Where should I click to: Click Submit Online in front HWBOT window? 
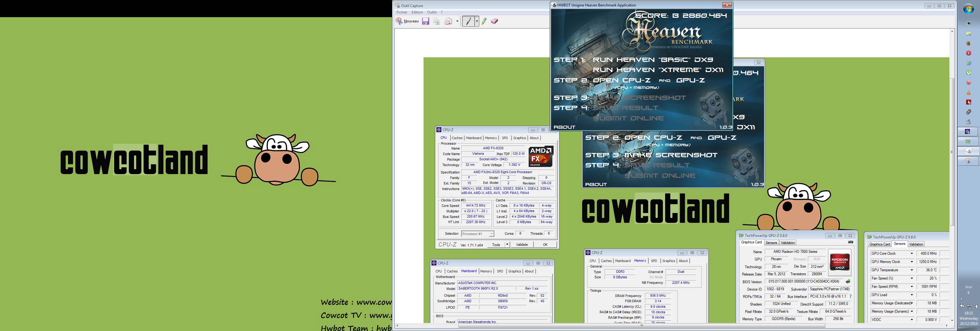point(628,119)
